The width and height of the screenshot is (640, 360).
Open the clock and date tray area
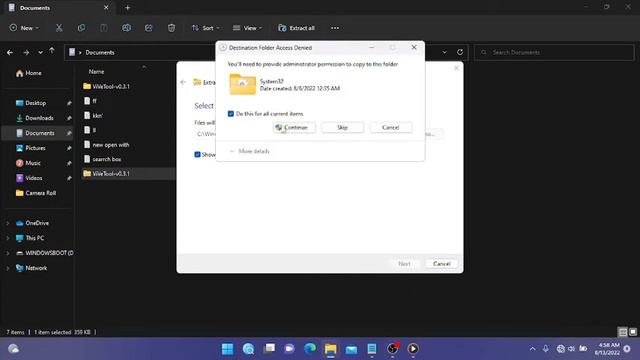[607, 349]
